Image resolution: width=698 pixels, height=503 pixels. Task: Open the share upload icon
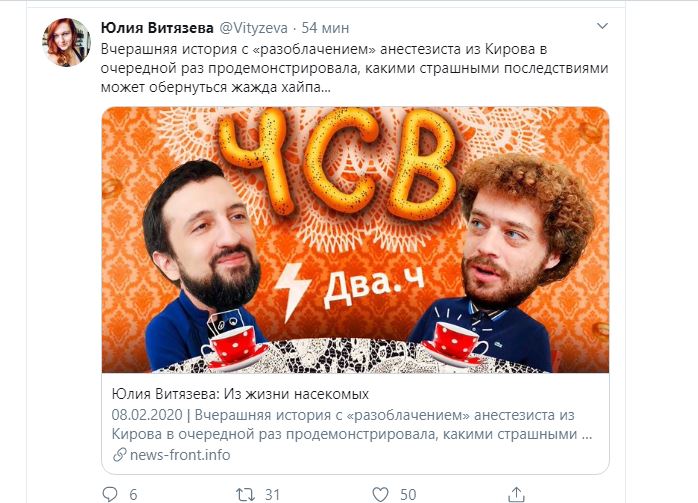(515, 494)
